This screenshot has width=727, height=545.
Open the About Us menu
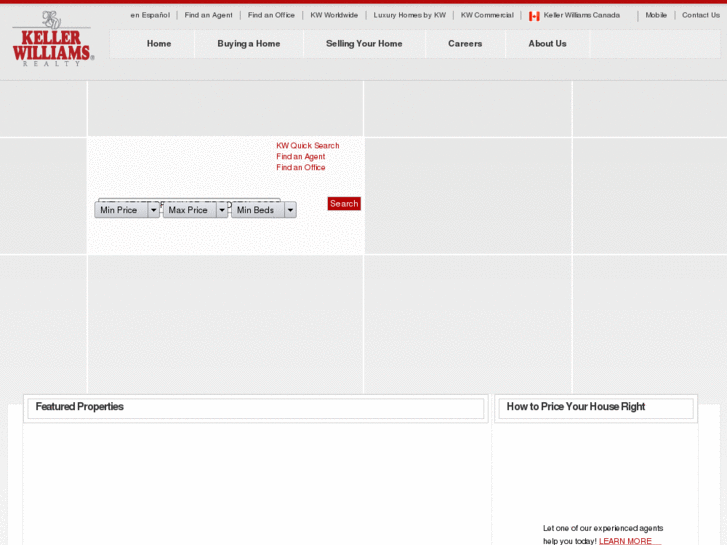click(548, 44)
